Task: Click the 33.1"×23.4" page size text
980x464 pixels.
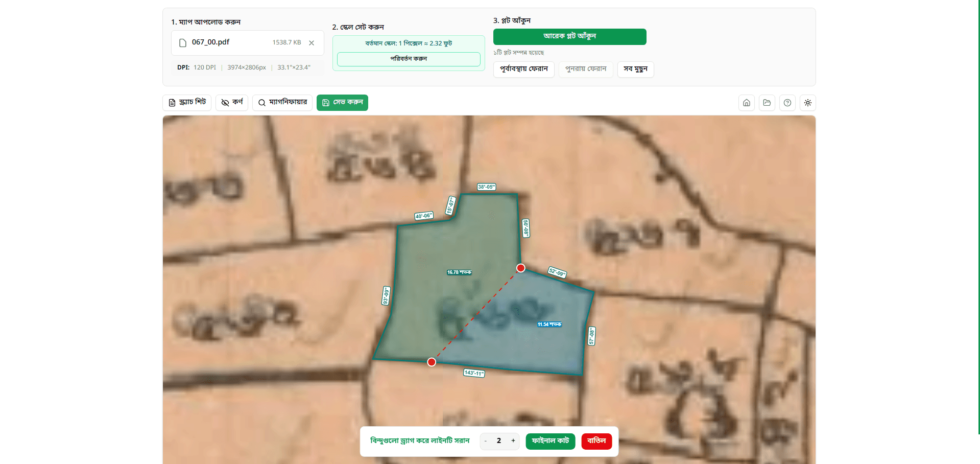Action: [294, 67]
